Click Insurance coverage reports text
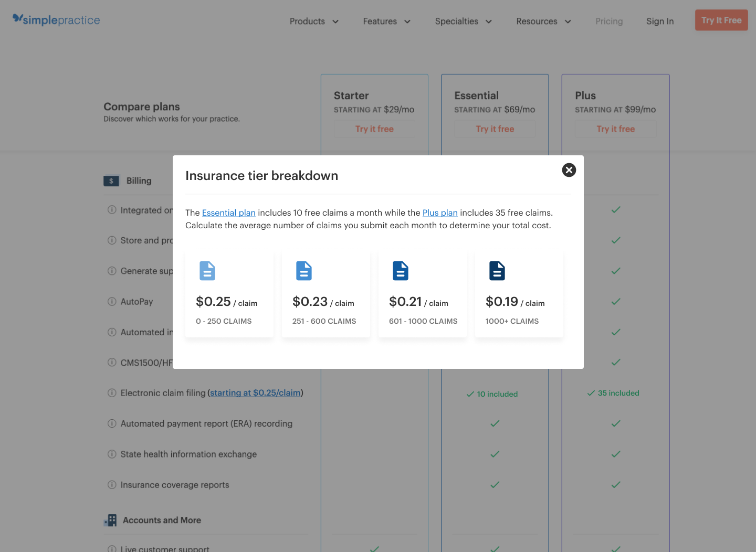756x552 pixels. (175, 485)
